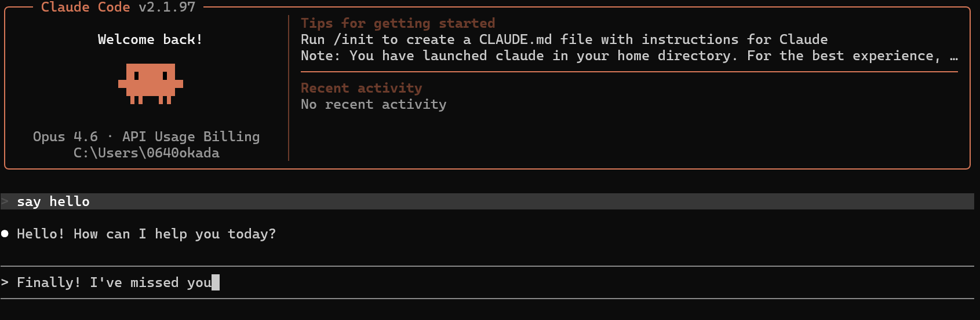The width and height of the screenshot is (980, 320).
Task: Click the "No recent activity" message
Action: [x=373, y=104]
